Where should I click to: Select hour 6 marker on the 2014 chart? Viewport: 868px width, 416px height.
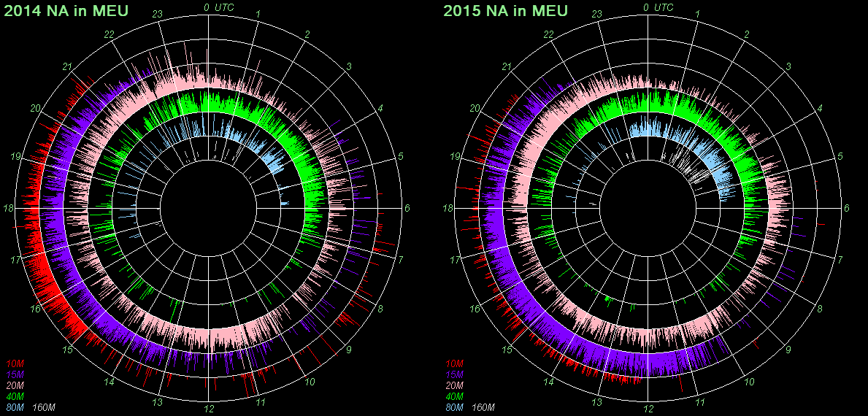point(407,209)
